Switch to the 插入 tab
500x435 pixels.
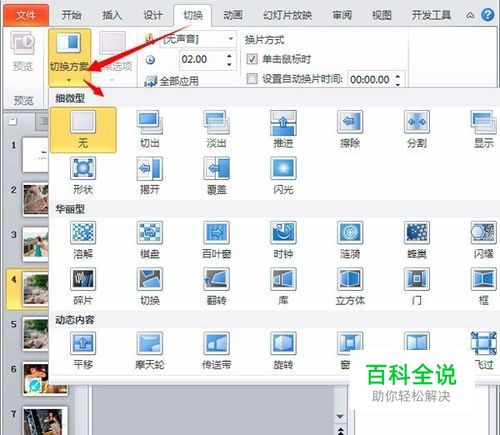pyautogui.click(x=112, y=15)
